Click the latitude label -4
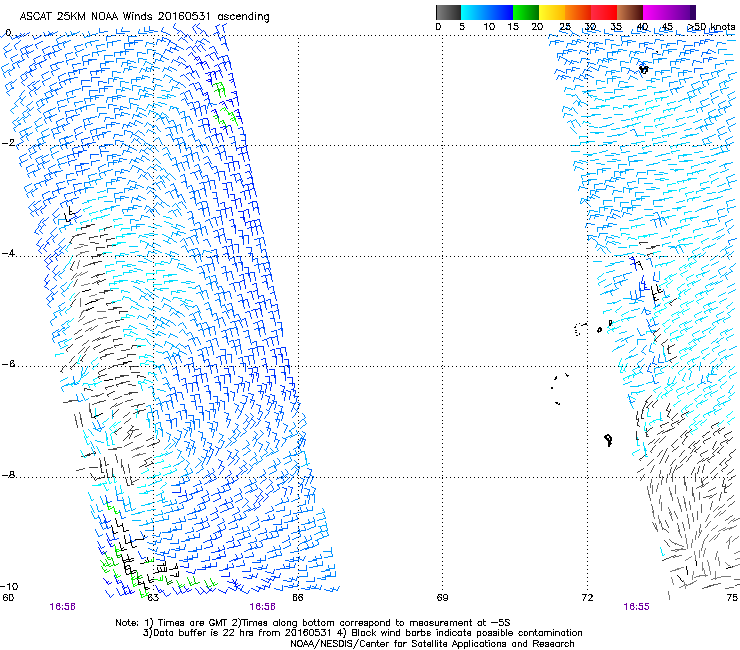Screen dimensions: 740x650 (8, 253)
